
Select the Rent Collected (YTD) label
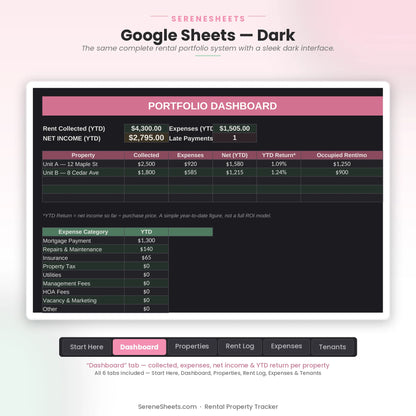pos(74,129)
